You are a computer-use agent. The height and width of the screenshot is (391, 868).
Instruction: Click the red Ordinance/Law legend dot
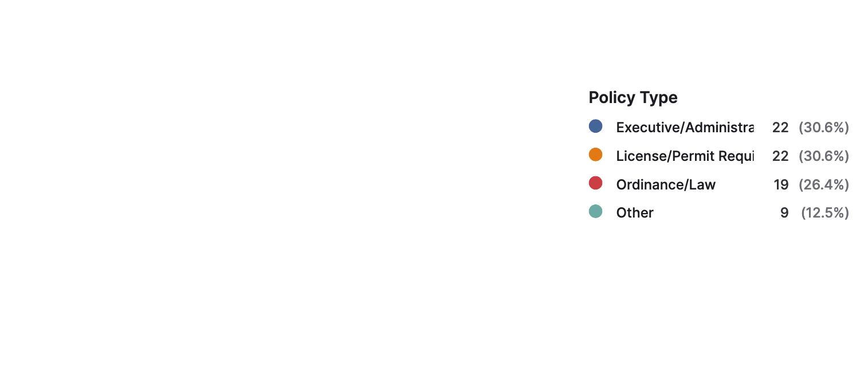click(x=595, y=183)
